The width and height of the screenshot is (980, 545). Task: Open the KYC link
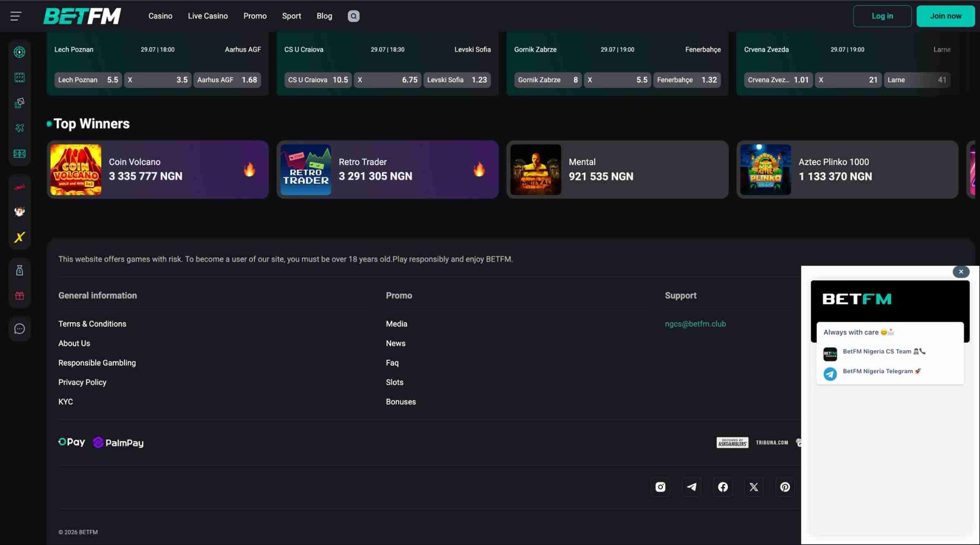coord(66,402)
